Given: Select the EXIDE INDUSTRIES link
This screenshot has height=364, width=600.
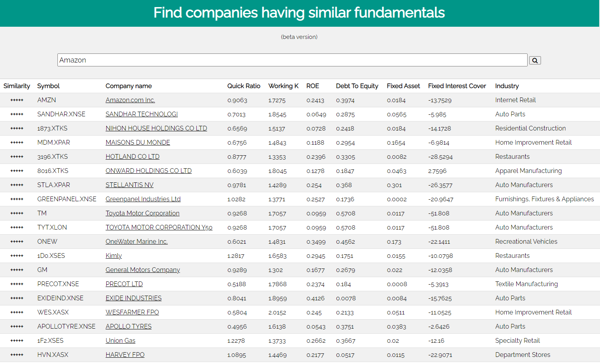Looking at the screenshot, I should (x=133, y=298).
